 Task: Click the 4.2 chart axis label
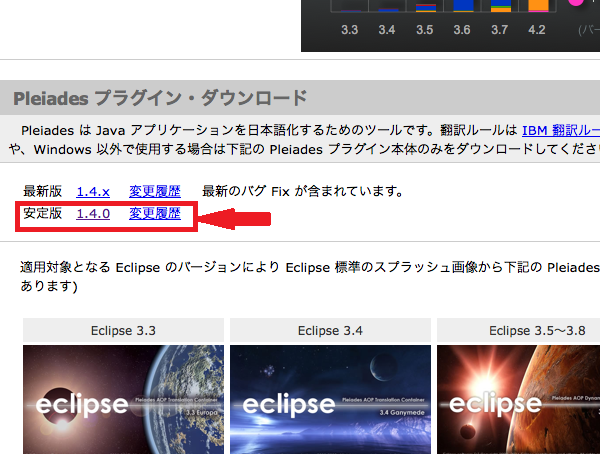coord(537,30)
